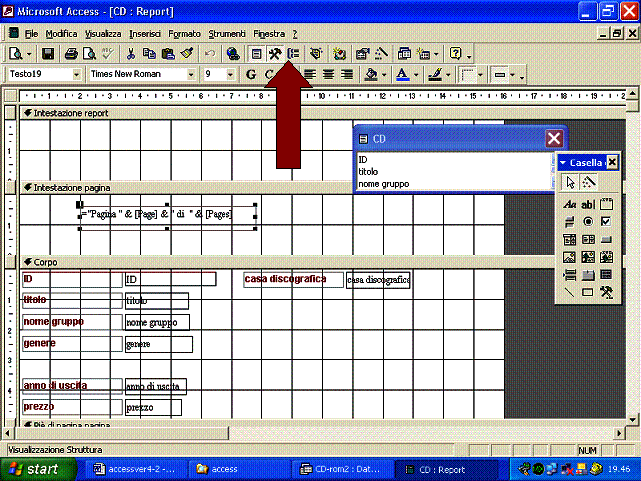Select the Label Aa tool
Viewport: 641px width, 481px height.
pyautogui.click(x=569, y=204)
